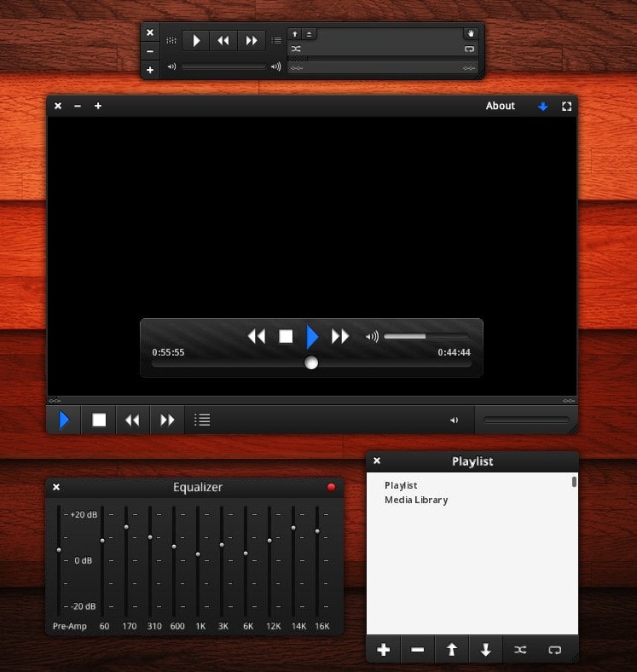Click the main window plus button

(x=98, y=106)
